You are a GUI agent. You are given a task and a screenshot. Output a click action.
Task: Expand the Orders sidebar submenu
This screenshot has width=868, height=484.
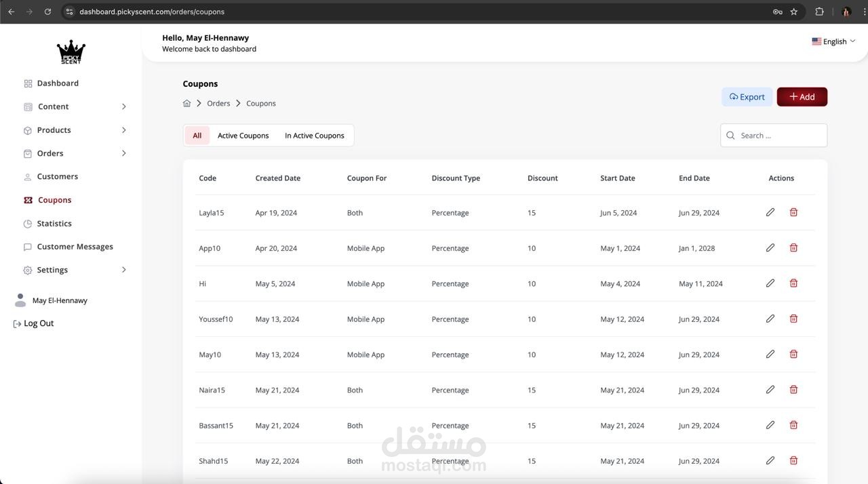[x=123, y=153]
